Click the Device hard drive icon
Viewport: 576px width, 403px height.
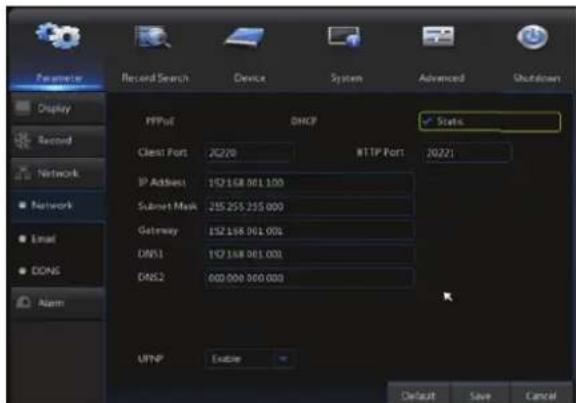pyautogui.click(x=245, y=37)
